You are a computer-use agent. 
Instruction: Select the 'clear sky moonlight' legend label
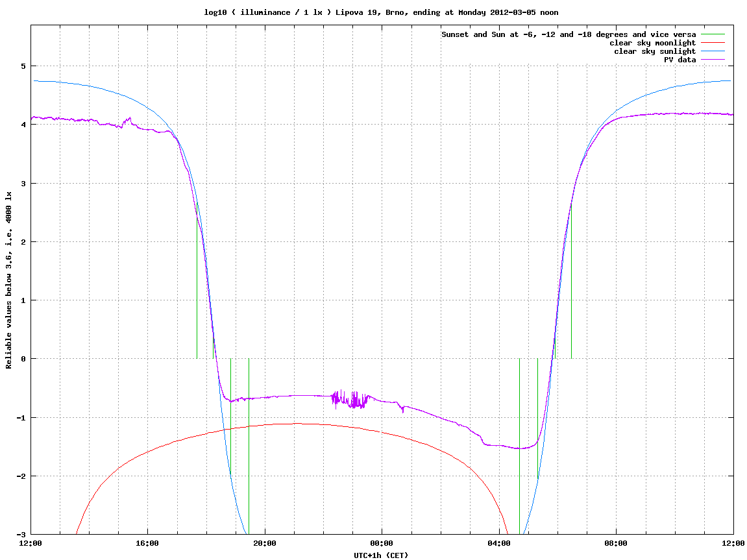(653, 43)
